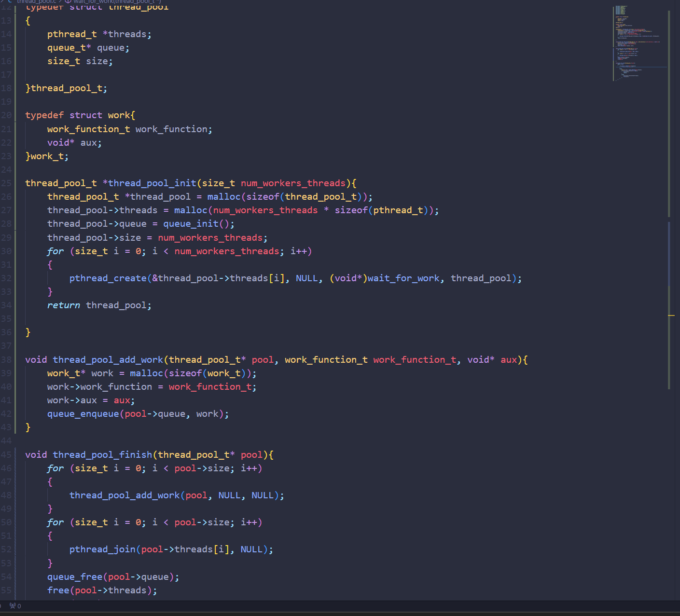Click 'free(pool->threads);' on line 55
Screen dimensions: 680x616
[102, 590]
